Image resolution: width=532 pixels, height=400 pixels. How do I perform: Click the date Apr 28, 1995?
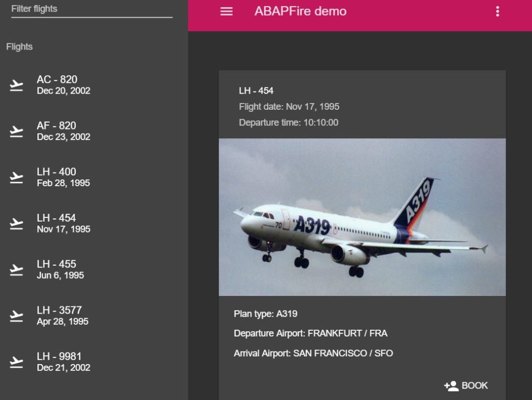tap(62, 322)
